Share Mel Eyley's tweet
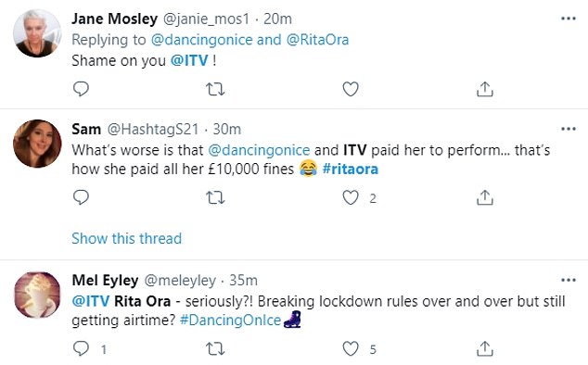Image resolution: width=588 pixels, height=365 pixels. pos(484,349)
